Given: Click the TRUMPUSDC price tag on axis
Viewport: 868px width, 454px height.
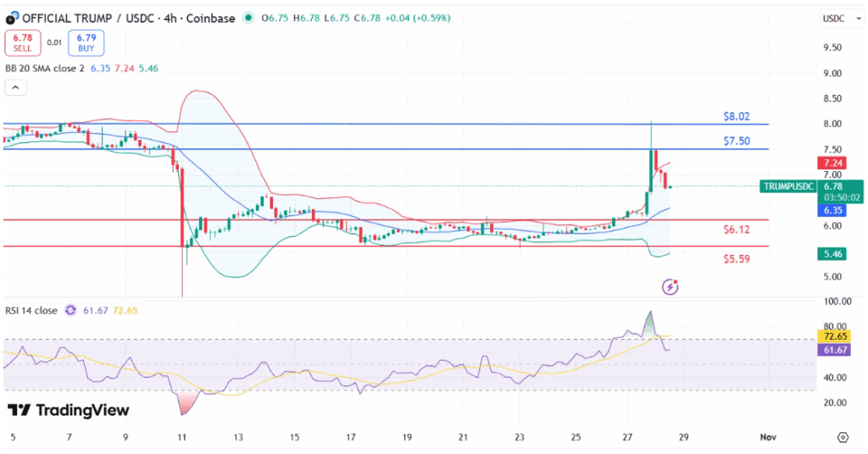Looking at the screenshot, I should click(x=787, y=186).
